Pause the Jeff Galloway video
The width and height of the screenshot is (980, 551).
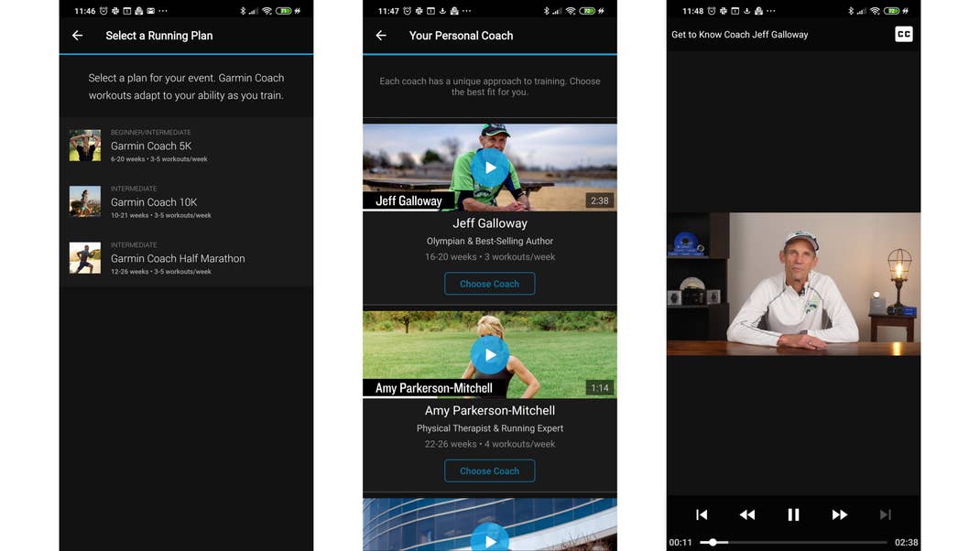click(x=793, y=514)
